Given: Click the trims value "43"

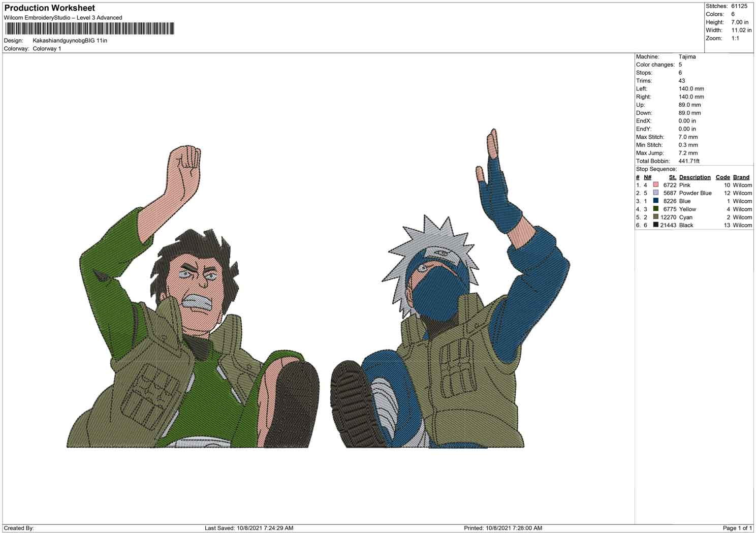Looking at the screenshot, I should click(682, 81).
